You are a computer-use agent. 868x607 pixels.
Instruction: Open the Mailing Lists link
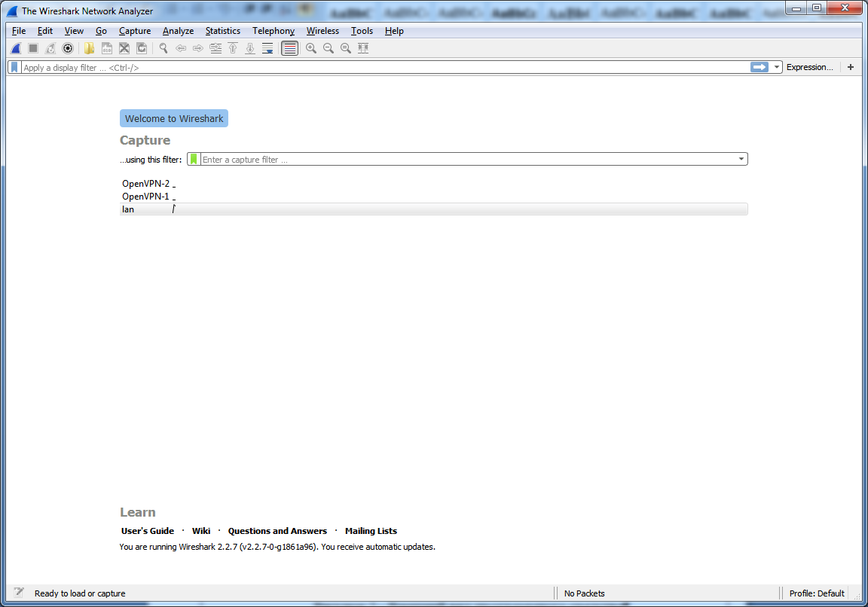click(x=371, y=531)
